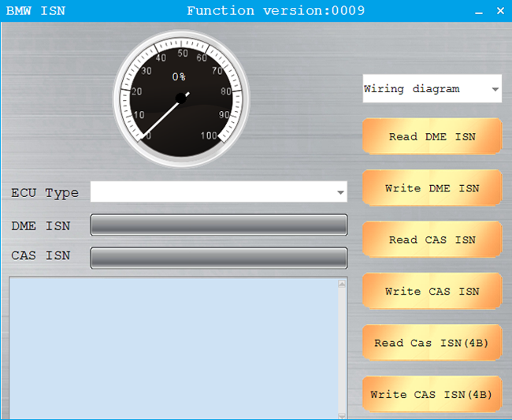The height and width of the screenshot is (420, 512).
Task: Click the Read DME ISN button
Action: pyautogui.click(x=432, y=136)
